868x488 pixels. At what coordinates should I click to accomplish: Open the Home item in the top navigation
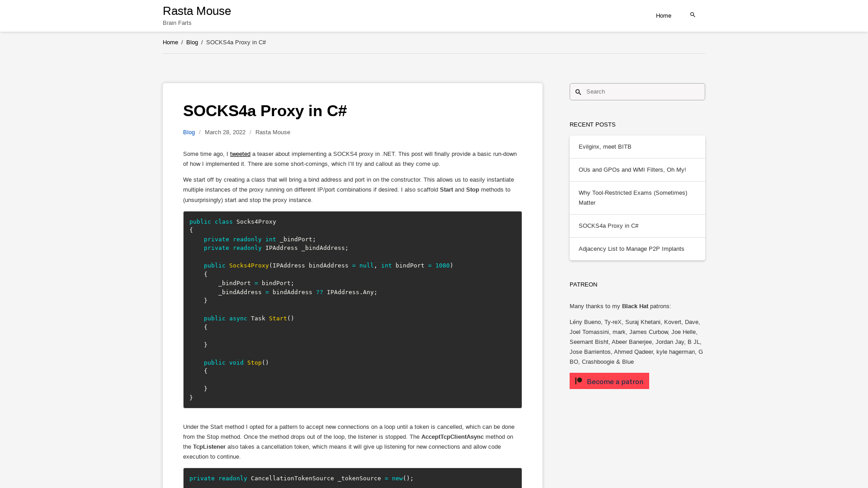663,16
